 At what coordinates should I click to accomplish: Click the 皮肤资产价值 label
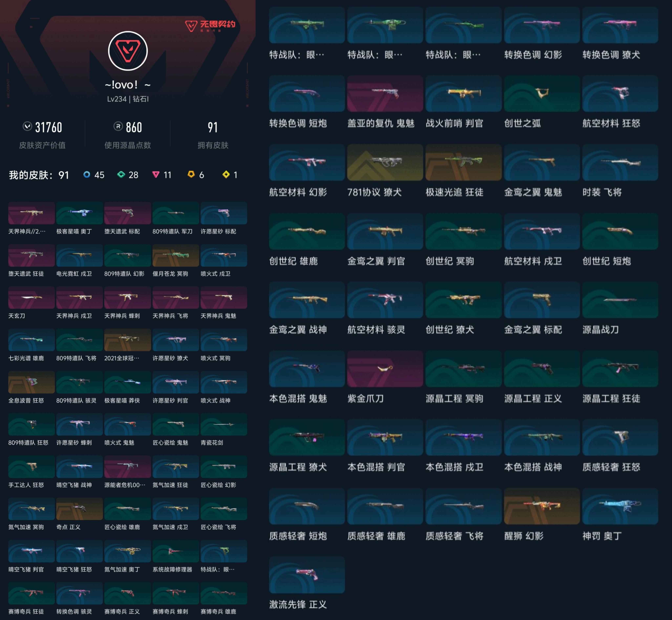(42, 145)
